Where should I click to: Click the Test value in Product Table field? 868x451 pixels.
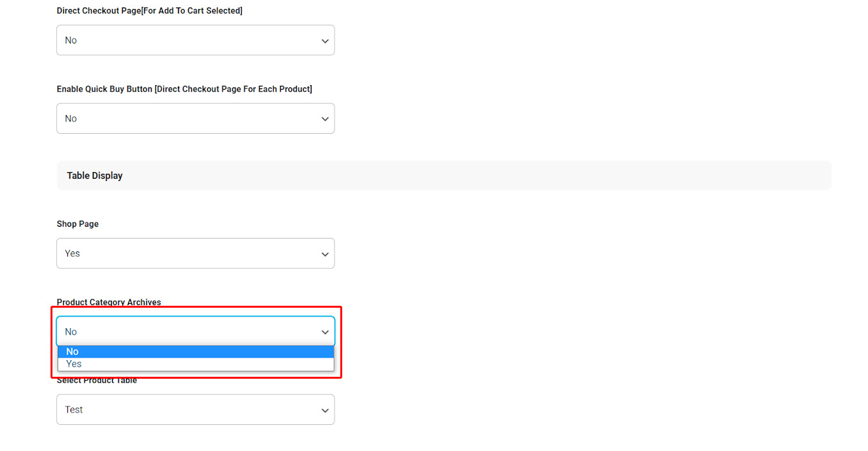tap(74, 409)
